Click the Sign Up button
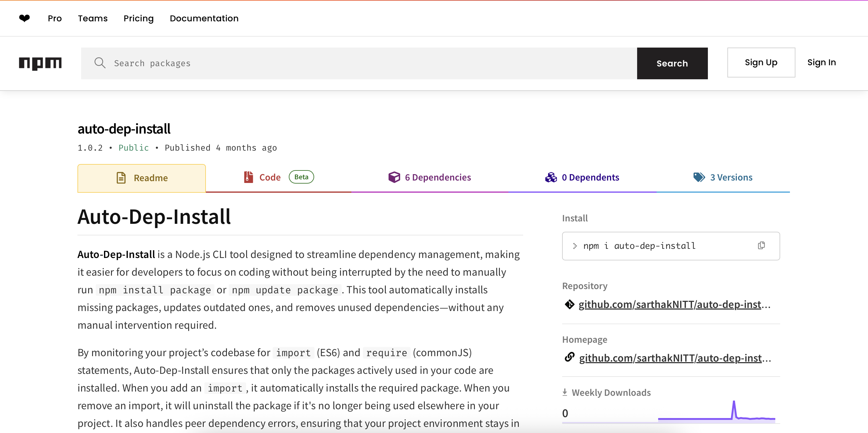 tap(761, 62)
